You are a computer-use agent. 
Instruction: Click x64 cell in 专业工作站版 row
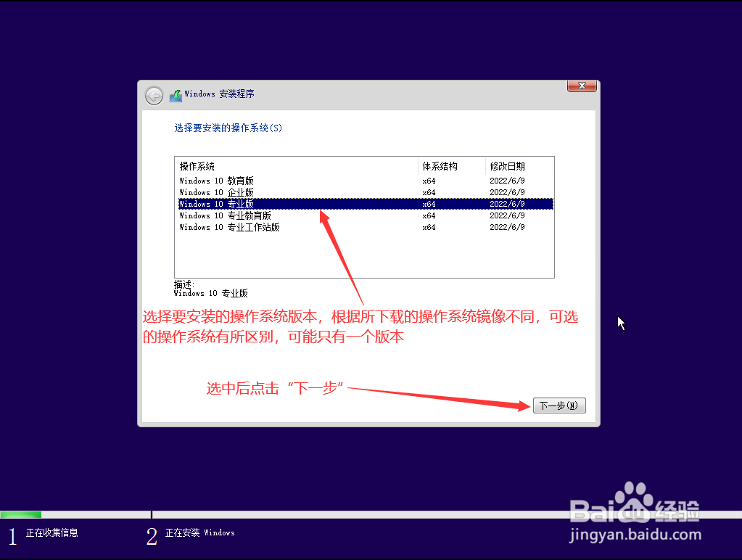pyautogui.click(x=429, y=227)
